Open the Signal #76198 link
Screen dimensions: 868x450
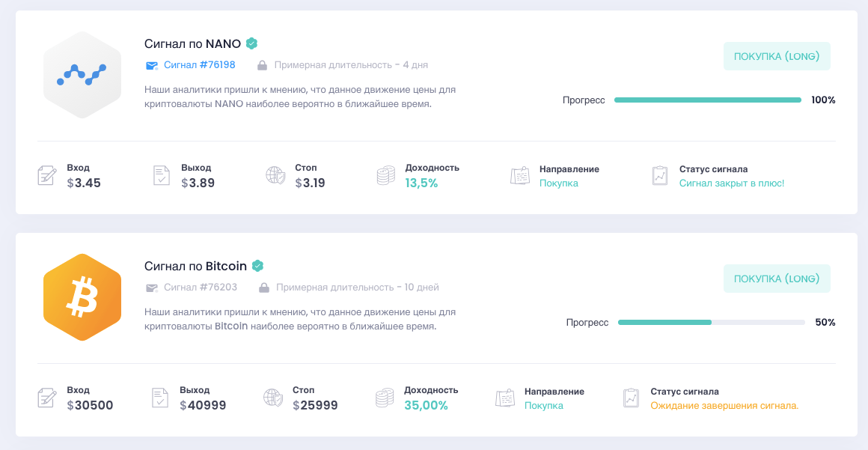coord(200,65)
